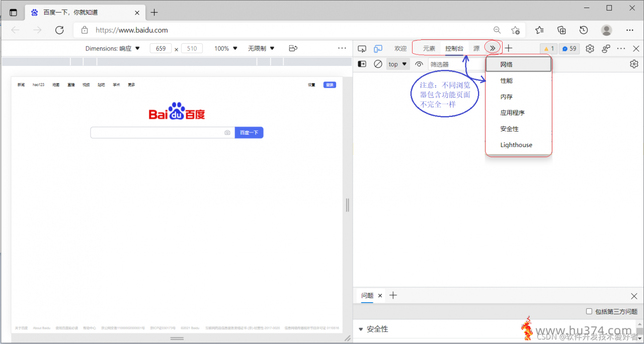Image resolution: width=644 pixels, height=344 pixels.
Task: Add this page to favorites using the star icon
Action: coord(515,30)
